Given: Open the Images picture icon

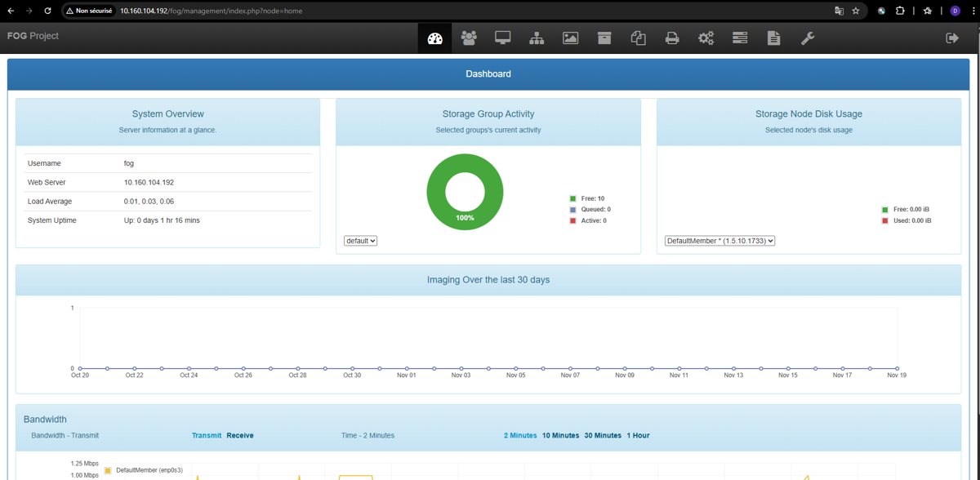Looking at the screenshot, I should click(571, 38).
